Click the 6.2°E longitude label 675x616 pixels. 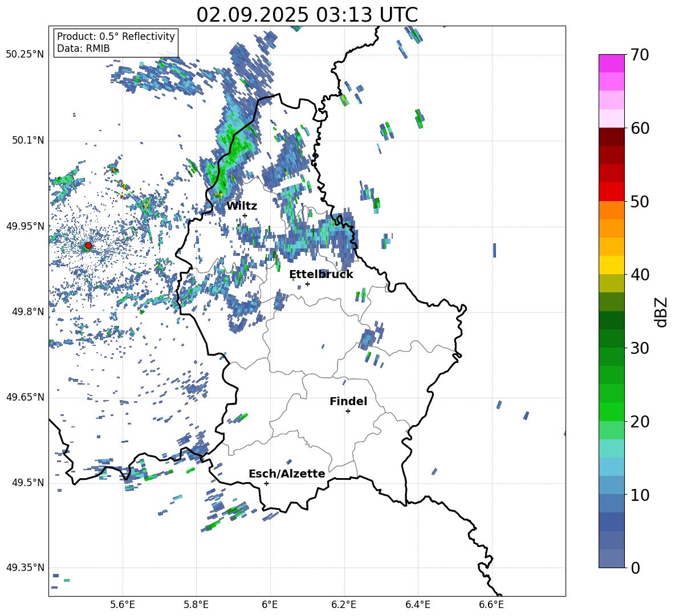pyautogui.click(x=344, y=605)
